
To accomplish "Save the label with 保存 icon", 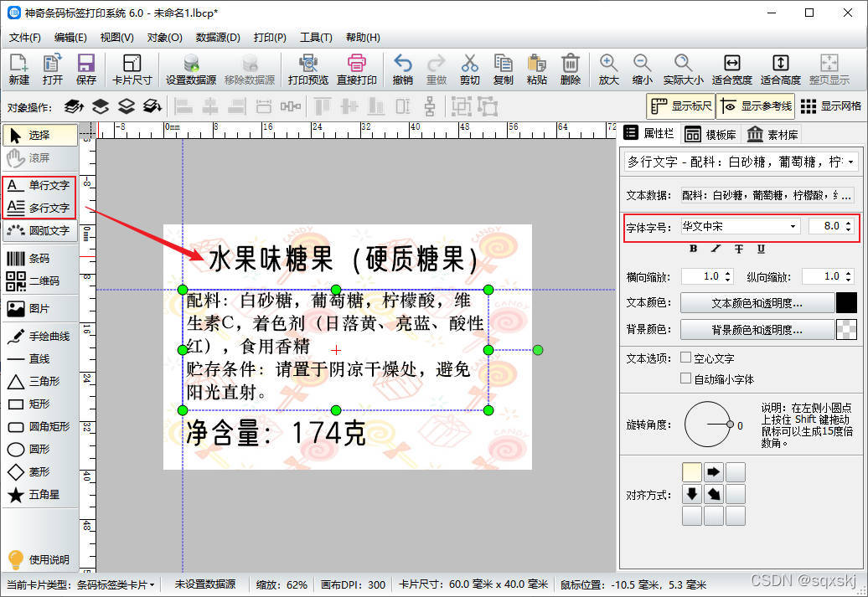I will click(85, 69).
